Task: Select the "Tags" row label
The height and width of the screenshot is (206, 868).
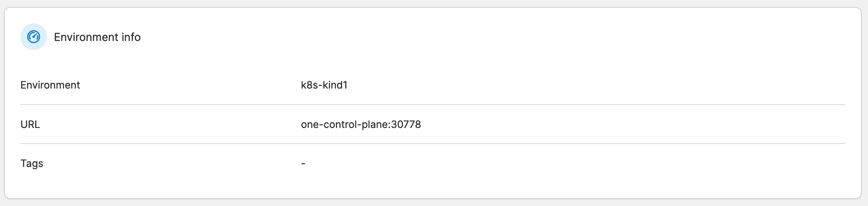Action: click(x=32, y=163)
